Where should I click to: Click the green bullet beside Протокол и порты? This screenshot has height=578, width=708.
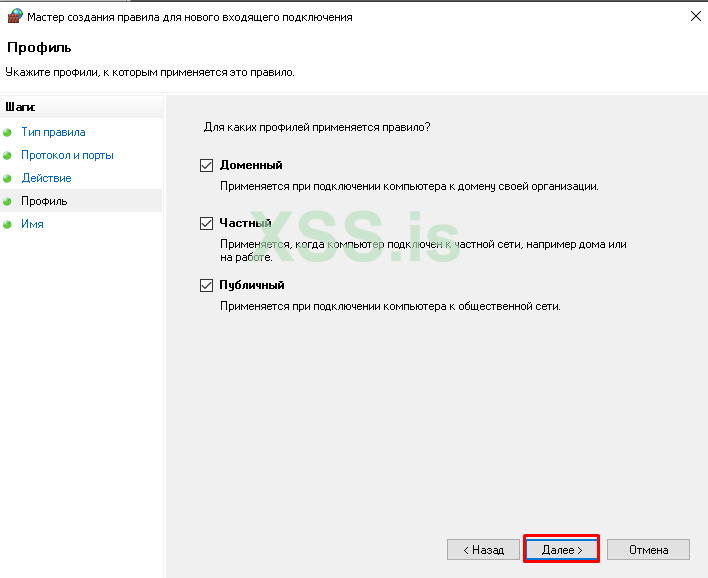pyautogui.click(x=8, y=155)
